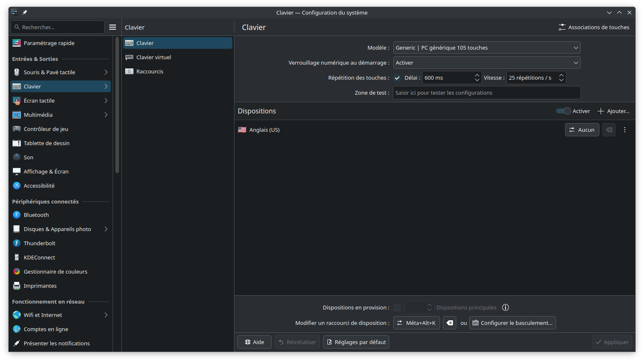The height and width of the screenshot is (362, 644).
Task: Open the Verrouillage numérique au démarrage dropdown
Action: [x=487, y=63]
